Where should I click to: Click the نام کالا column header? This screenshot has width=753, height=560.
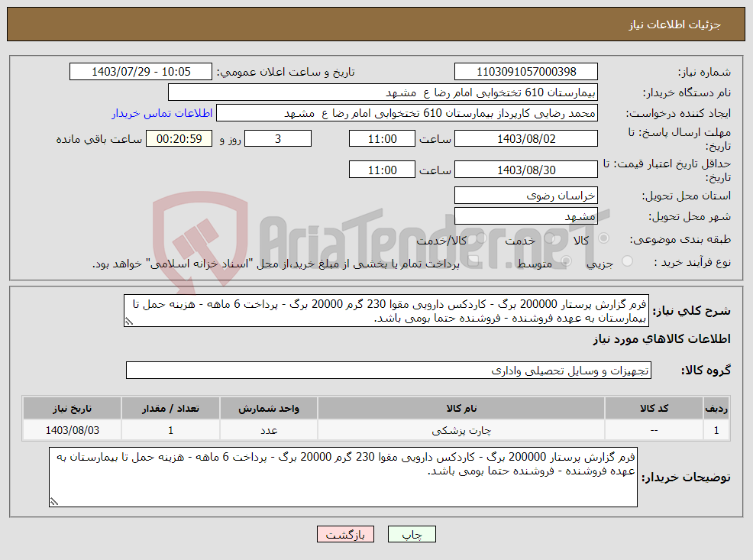(x=461, y=408)
